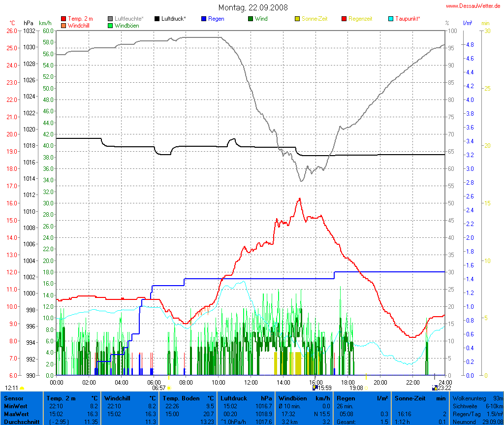Screen dimensions: 504x425
Task: Click the gray Luftfeuchte legend square
Action: tap(110, 19)
